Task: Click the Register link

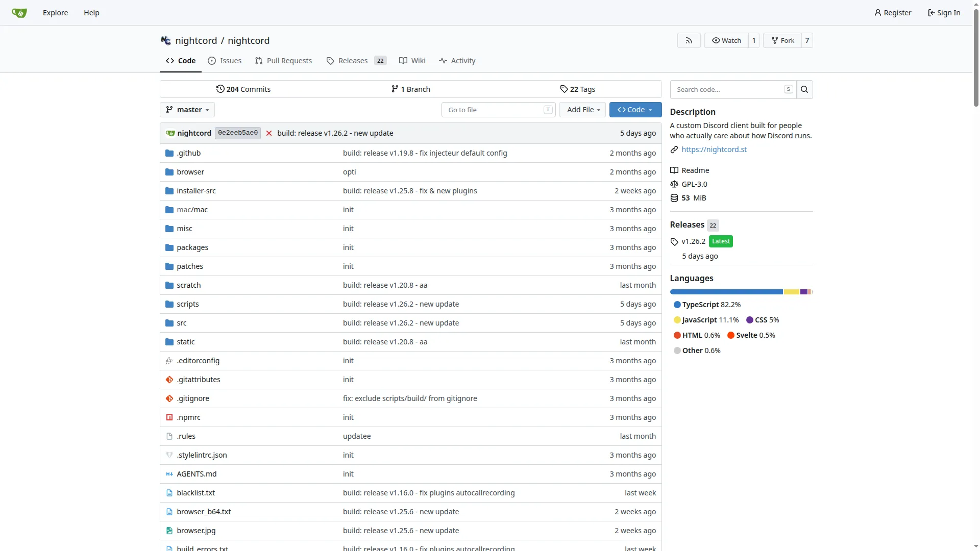Action: [x=893, y=13]
